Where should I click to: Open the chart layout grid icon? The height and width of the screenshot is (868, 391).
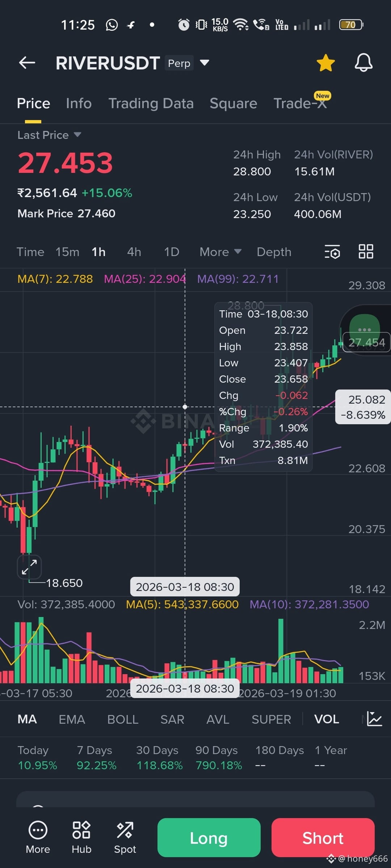coord(366,252)
